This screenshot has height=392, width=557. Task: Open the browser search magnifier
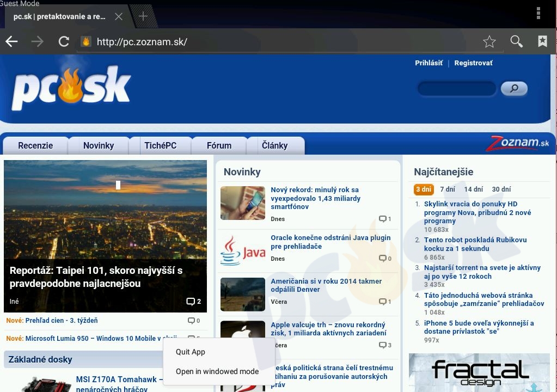516,41
